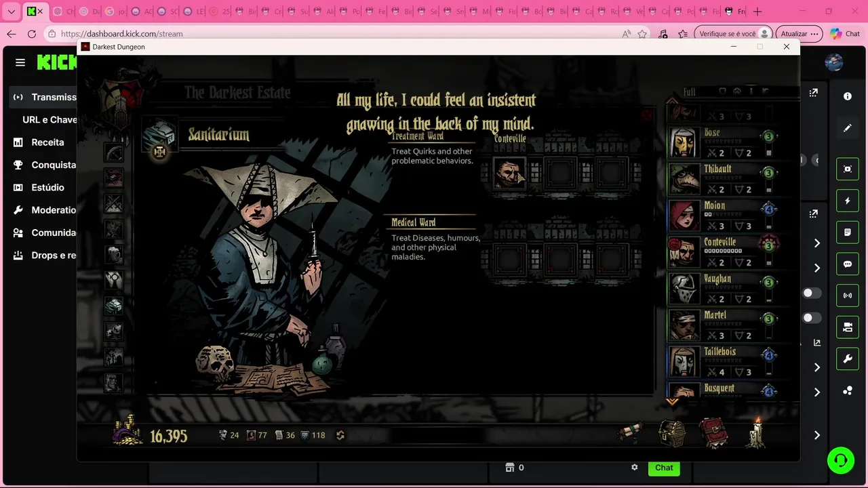868x488 pixels.
Task: Open the notes document icon in Kick rail
Action: click(x=848, y=232)
